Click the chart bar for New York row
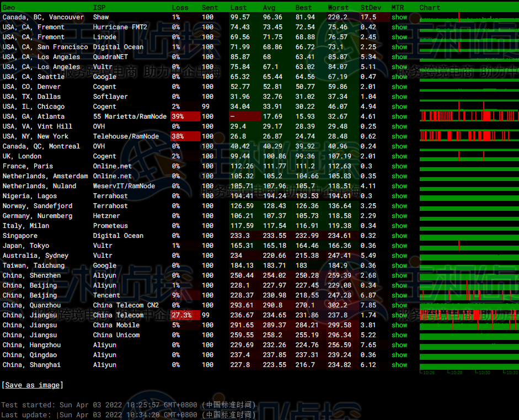This screenshot has height=420, width=519. [468, 136]
